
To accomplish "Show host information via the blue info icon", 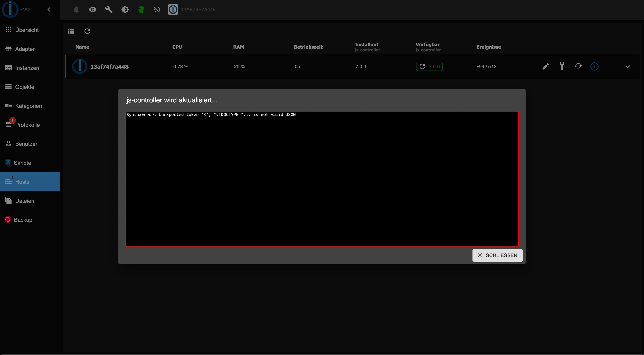I will tap(594, 66).
